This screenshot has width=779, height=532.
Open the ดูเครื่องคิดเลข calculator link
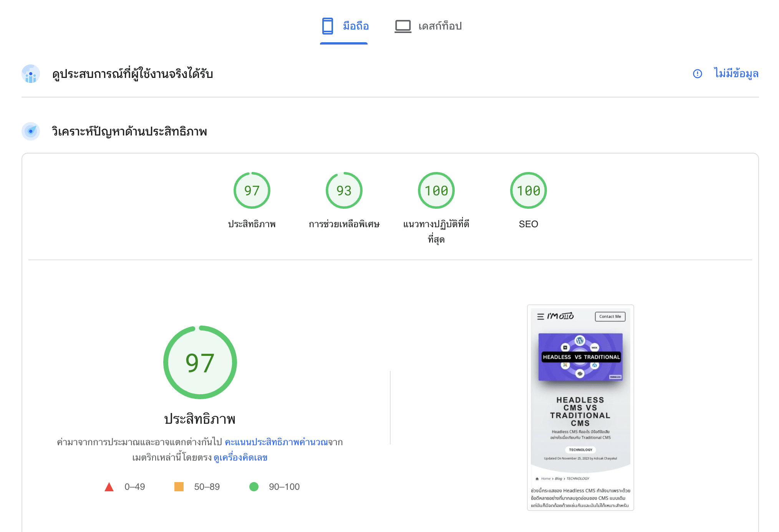[x=240, y=458]
